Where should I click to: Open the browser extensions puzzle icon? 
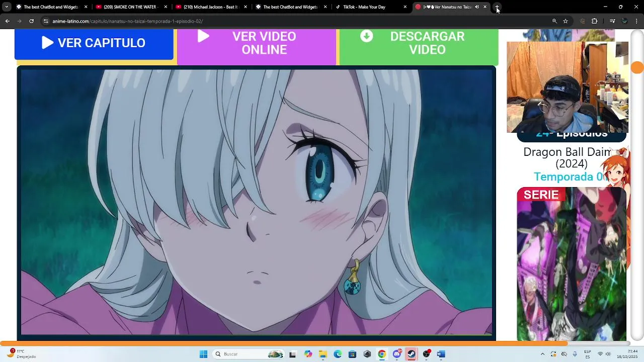tap(594, 21)
